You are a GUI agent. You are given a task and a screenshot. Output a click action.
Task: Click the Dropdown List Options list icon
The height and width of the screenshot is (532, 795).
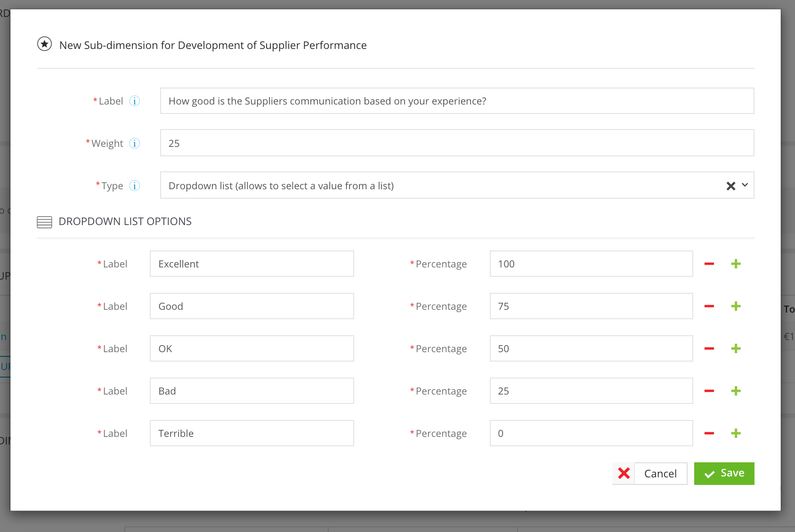click(44, 222)
